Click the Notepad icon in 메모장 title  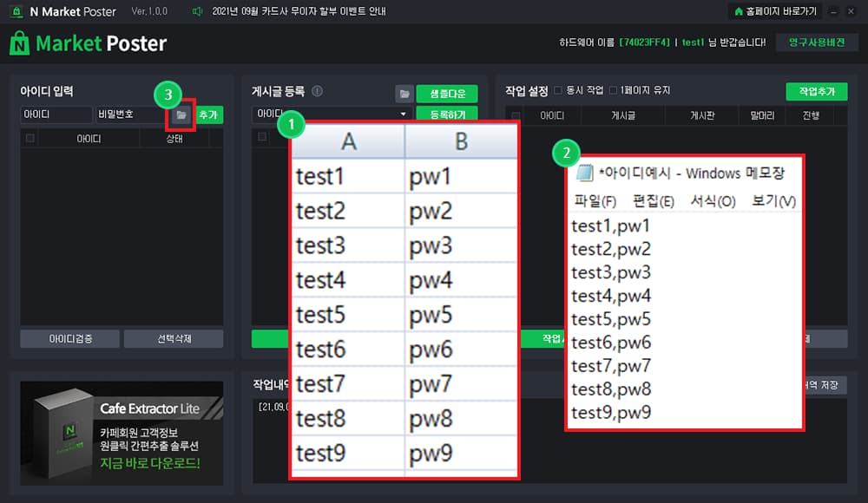click(584, 173)
